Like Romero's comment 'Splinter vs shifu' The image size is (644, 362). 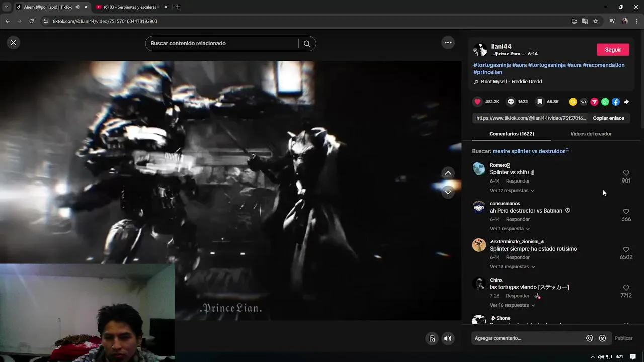click(626, 173)
